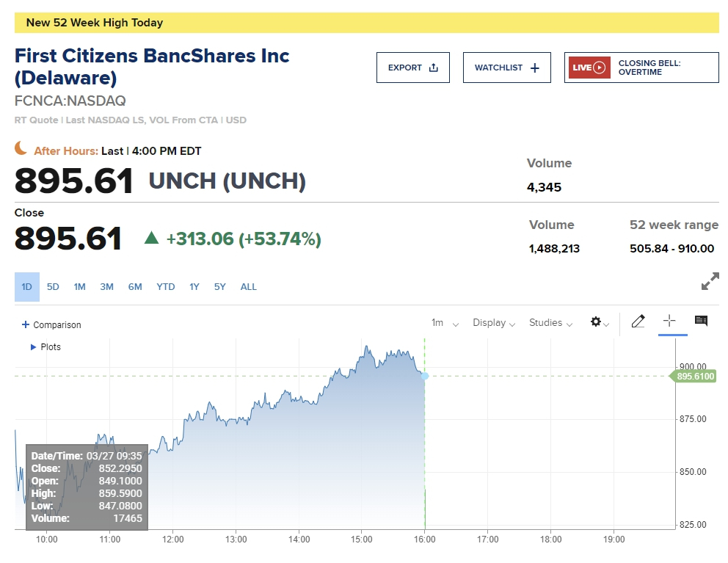728x563 pixels.
Task: Toggle the crosshair cursor tool
Action: click(x=669, y=322)
